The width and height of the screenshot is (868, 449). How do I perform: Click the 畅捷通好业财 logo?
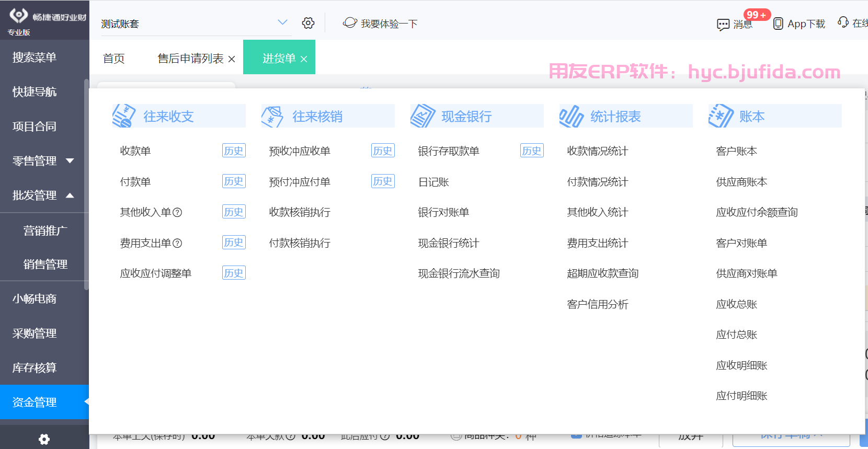point(48,16)
